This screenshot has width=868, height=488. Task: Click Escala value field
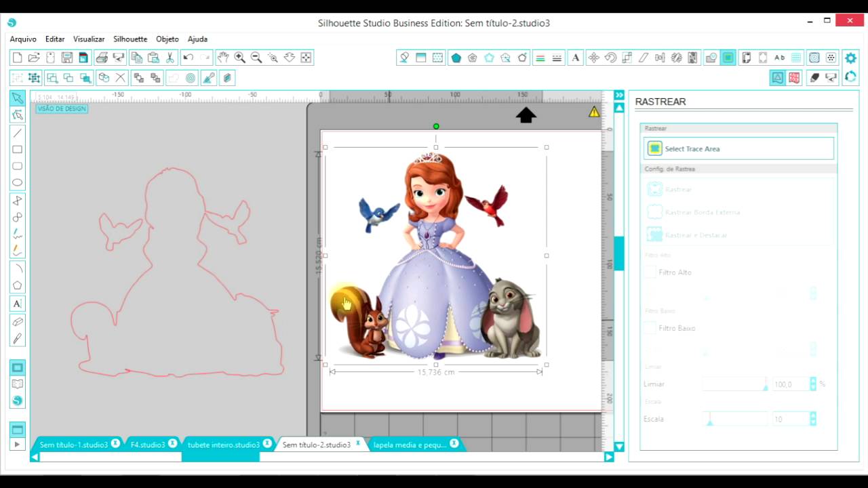pos(791,420)
